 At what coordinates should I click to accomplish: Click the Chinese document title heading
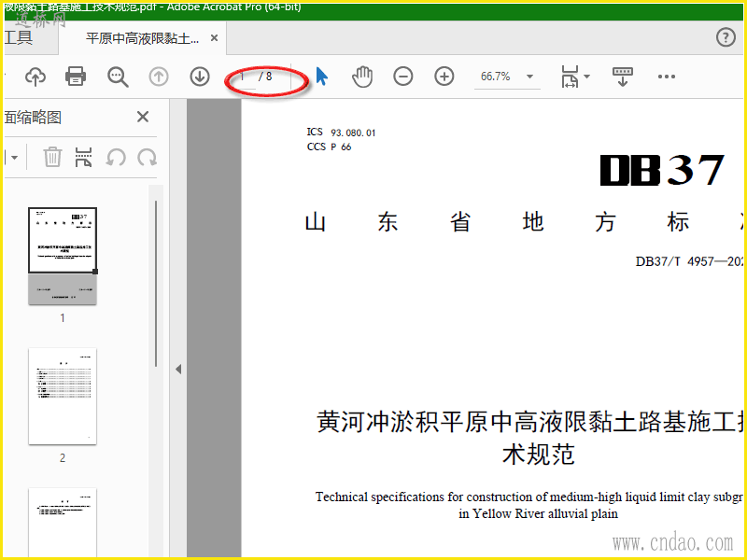(x=529, y=438)
